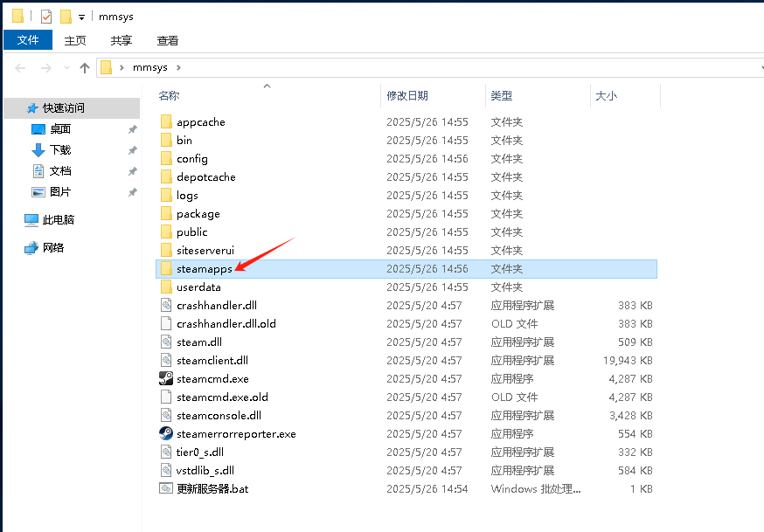Expand the address bar root chevron
The image size is (764, 532).
pos(122,67)
